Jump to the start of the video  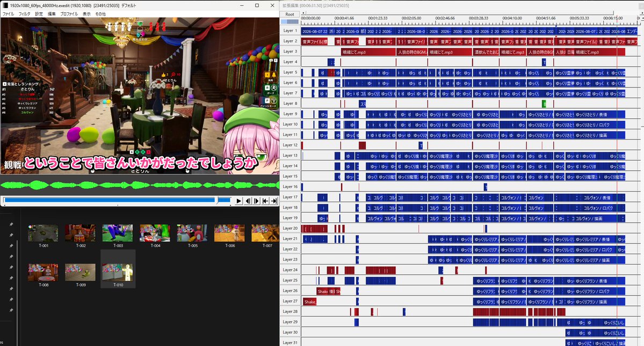(265, 201)
